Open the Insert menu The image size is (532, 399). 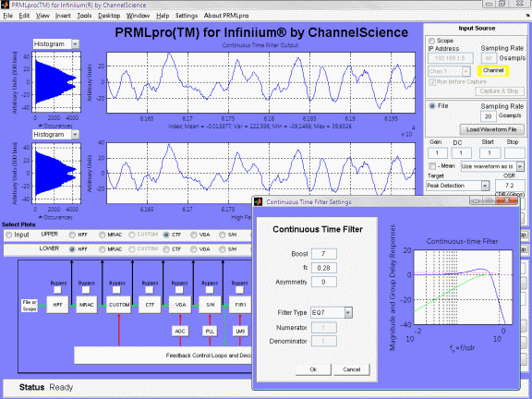[x=63, y=16]
